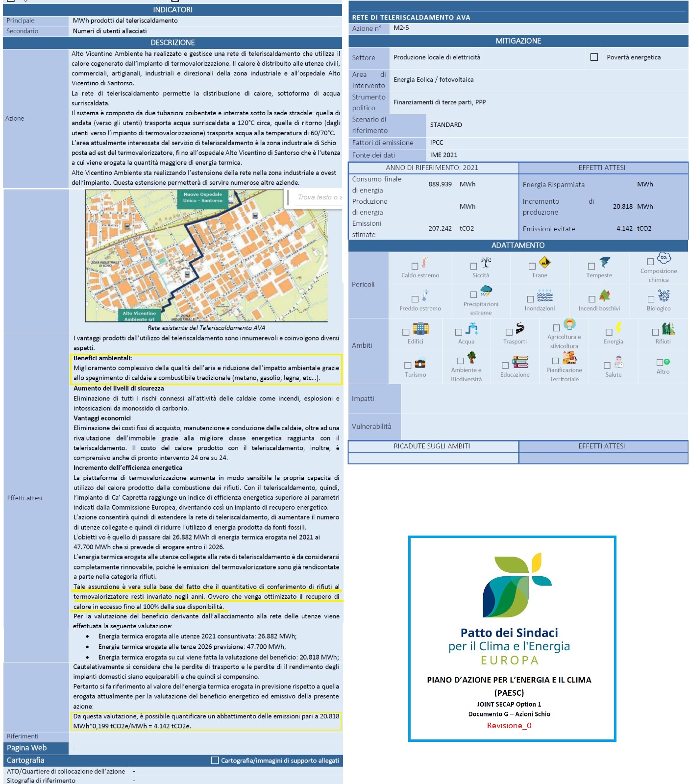This screenshot has width=689, height=784.
Task: Click the Pianificazione Territoriale icon
Action: coord(569,357)
